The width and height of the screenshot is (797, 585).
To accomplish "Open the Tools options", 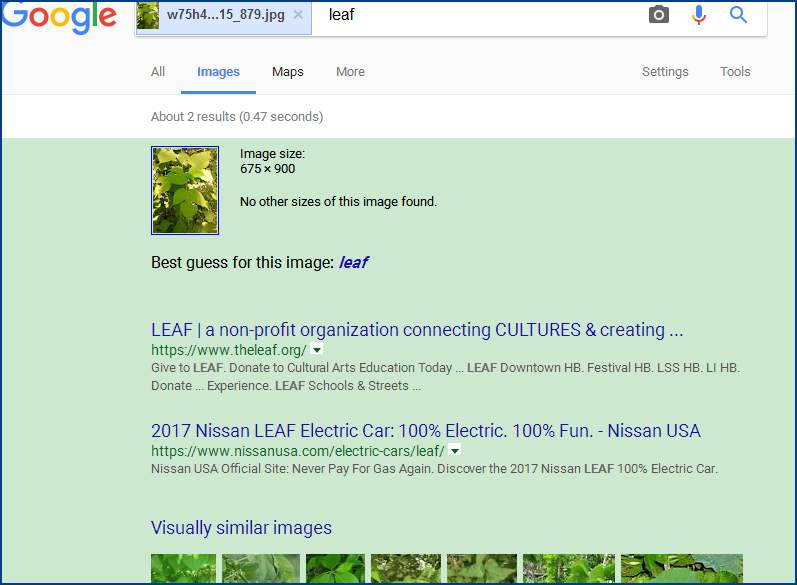I will (735, 72).
